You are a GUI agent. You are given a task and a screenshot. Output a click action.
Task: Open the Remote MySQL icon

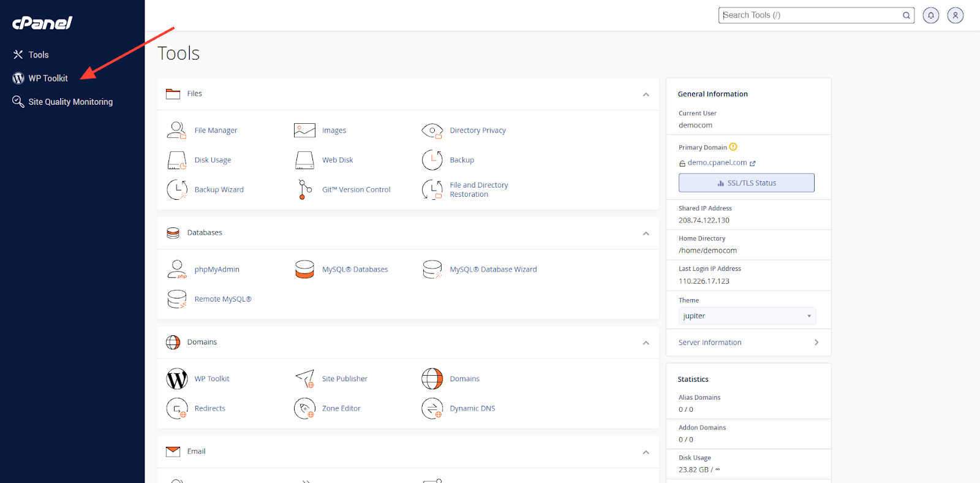pyautogui.click(x=177, y=299)
